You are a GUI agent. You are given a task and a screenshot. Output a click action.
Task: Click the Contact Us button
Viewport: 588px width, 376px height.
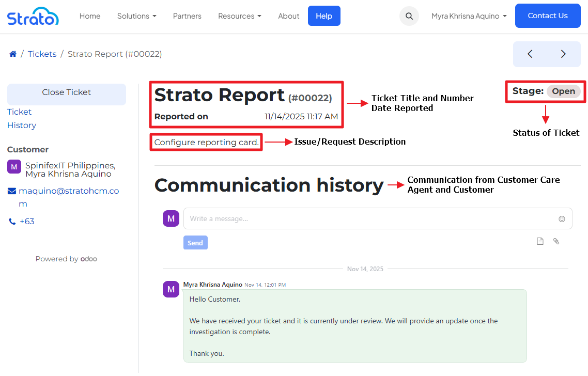coord(547,16)
